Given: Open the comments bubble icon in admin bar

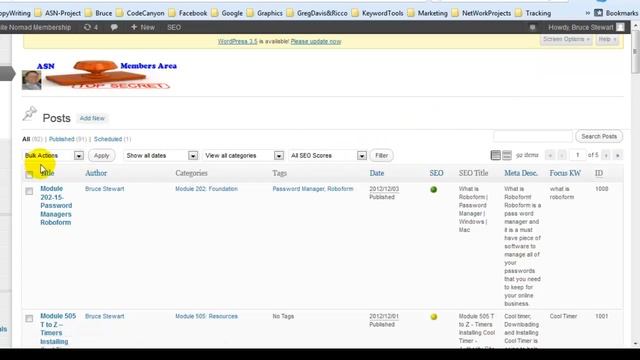Looking at the screenshot, I should [x=114, y=27].
